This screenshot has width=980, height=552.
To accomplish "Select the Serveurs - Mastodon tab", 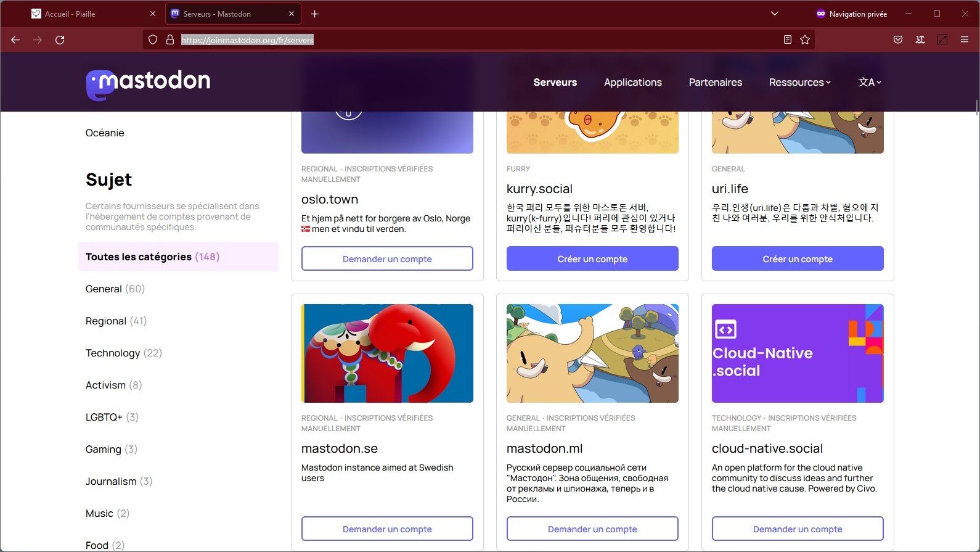I will [x=233, y=14].
